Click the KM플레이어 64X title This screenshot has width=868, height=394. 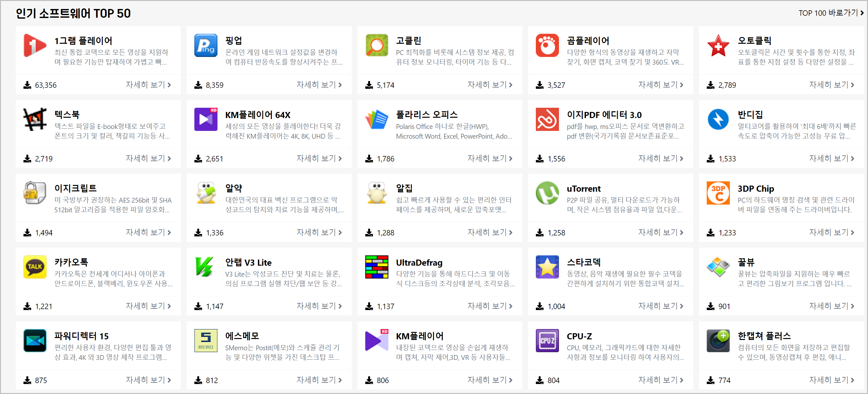[257, 115]
